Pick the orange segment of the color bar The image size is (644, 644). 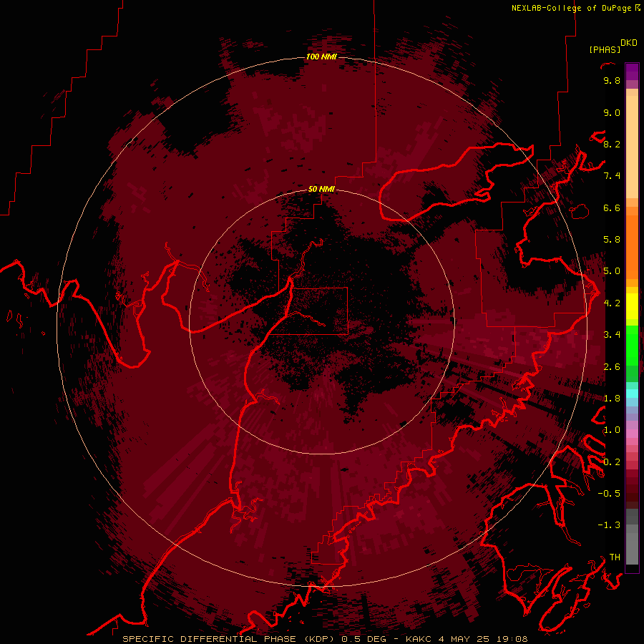[x=632, y=246]
